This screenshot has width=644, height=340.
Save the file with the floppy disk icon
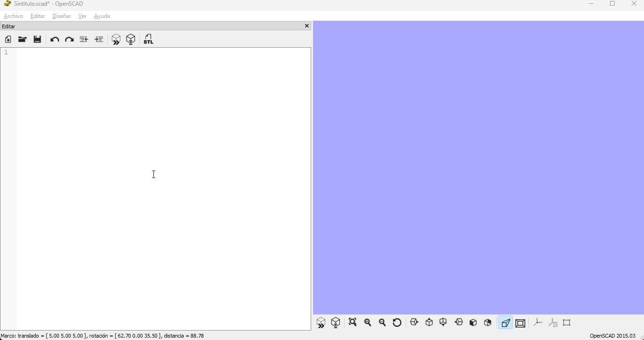tap(37, 40)
